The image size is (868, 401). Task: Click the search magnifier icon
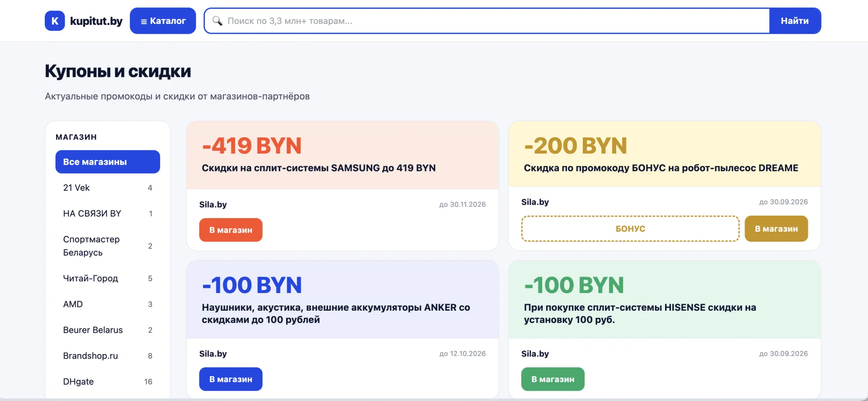pos(217,21)
